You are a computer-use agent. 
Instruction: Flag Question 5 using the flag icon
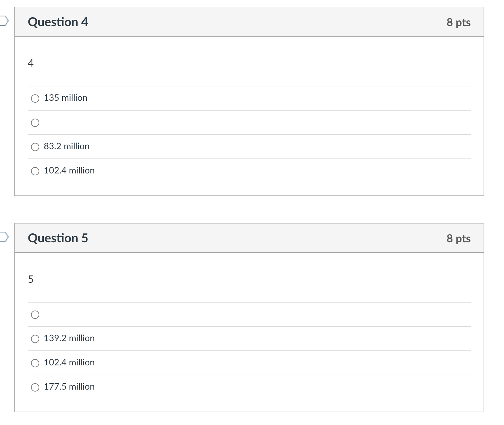point(3,238)
